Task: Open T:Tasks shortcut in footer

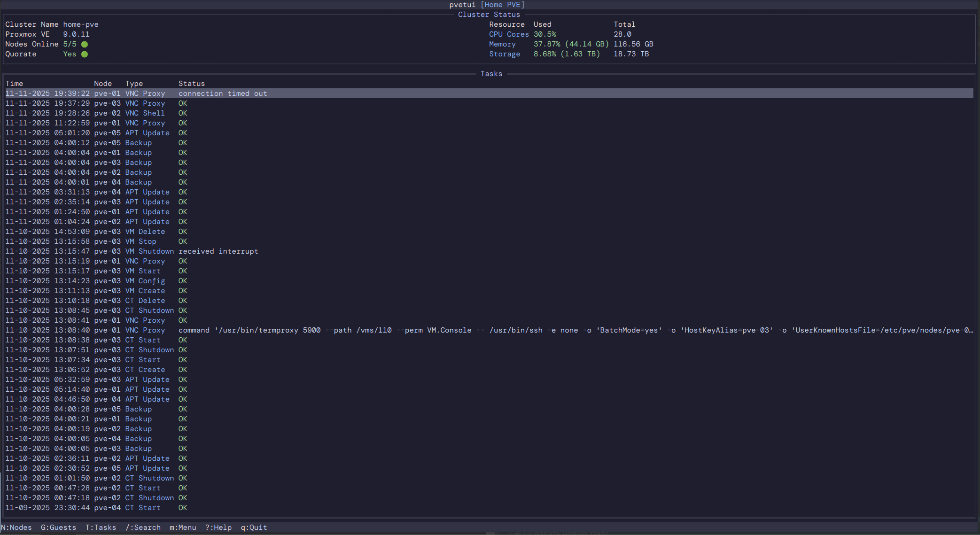Action: 101,527
